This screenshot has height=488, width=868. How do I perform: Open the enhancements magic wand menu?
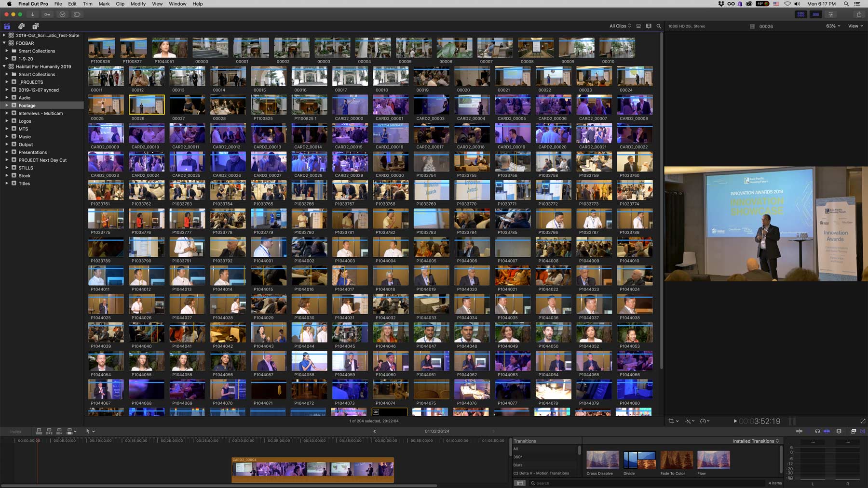[x=690, y=421]
